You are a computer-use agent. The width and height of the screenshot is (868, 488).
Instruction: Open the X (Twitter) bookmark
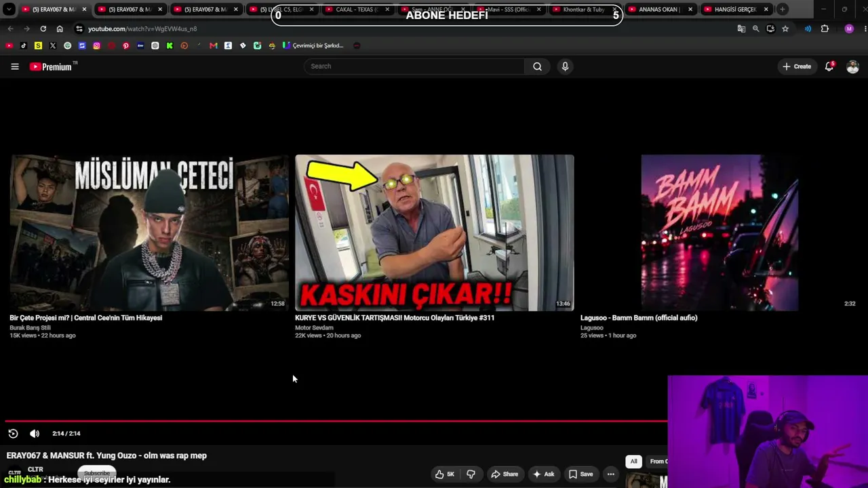(x=53, y=46)
